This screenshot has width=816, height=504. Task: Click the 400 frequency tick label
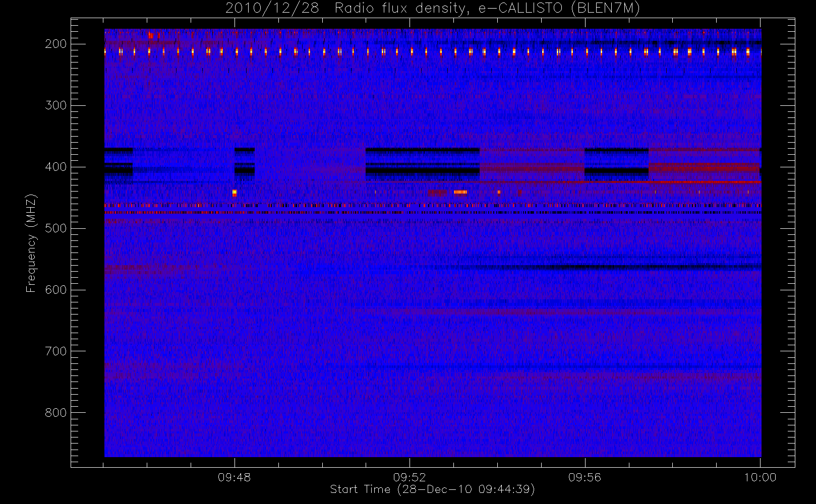click(x=56, y=167)
